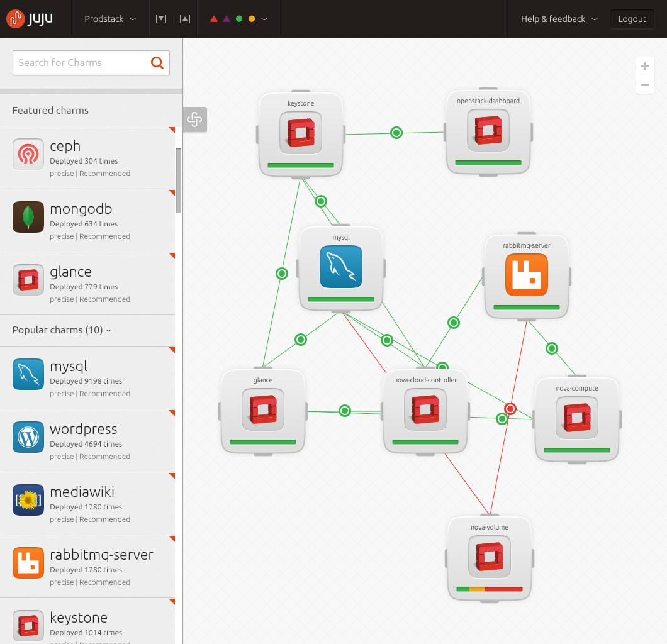Screen dimensions: 667x644
Task: Click the mysql dolphin icon in sidebar
Action: 28,374
